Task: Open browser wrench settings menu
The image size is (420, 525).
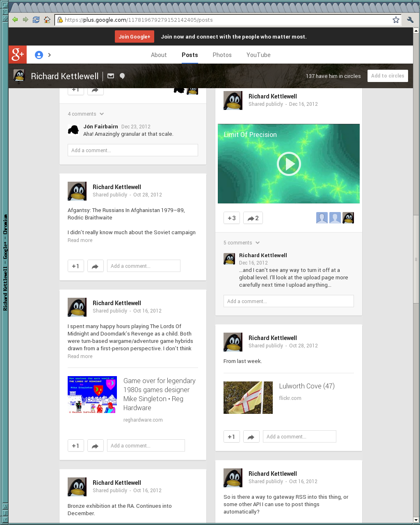Action: [410, 20]
